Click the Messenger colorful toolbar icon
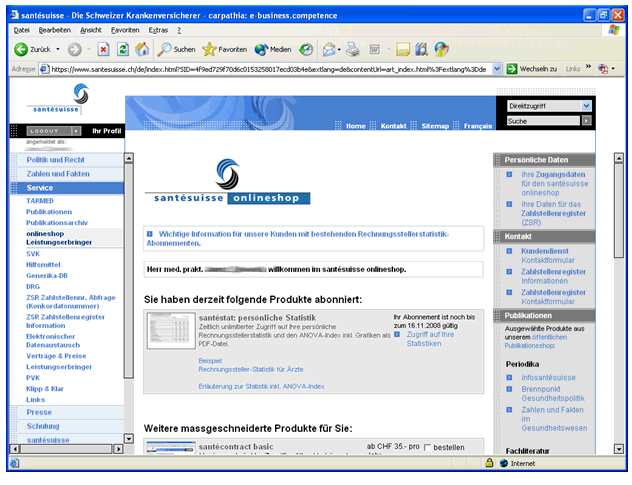The height and width of the screenshot is (485, 632). (x=441, y=49)
